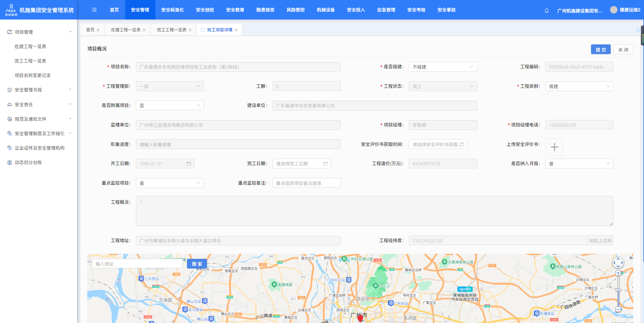Click the map 搜索 button
The height and width of the screenshot is (323, 644).
coord(197,264)
